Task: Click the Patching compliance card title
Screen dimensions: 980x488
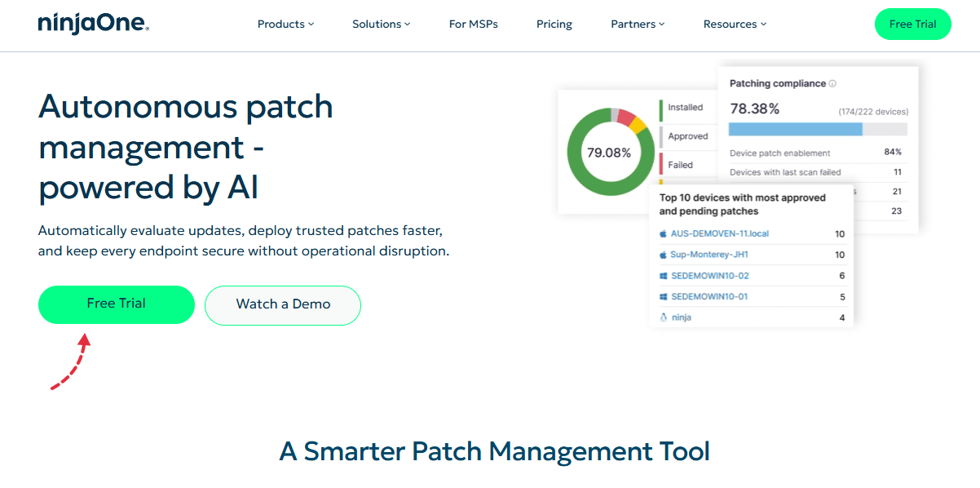Action: click(778, 83)
